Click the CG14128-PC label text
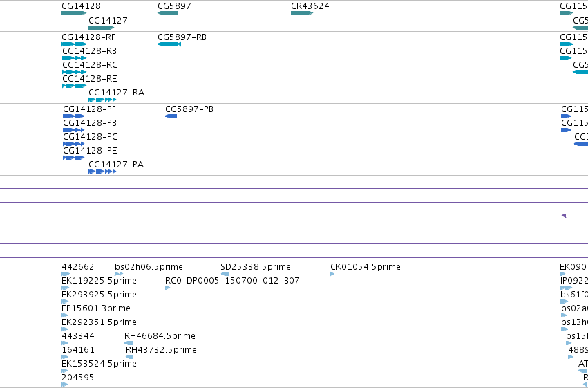The image size is (588, 388). [90, 136]
